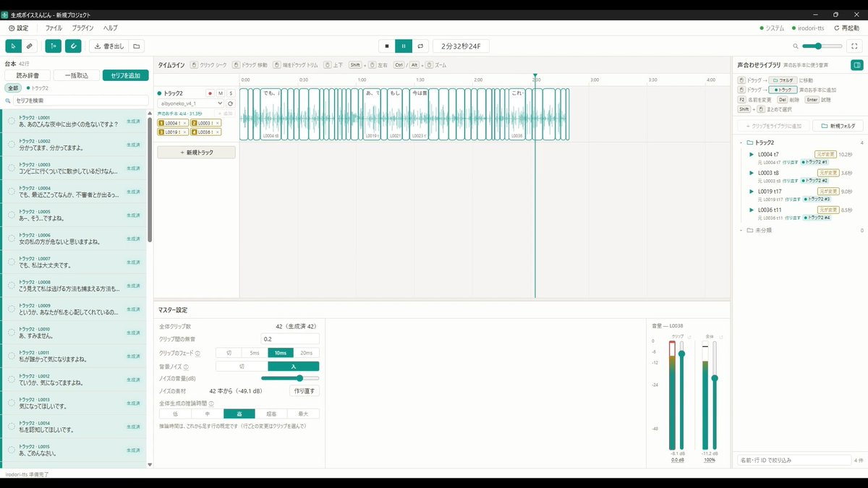Image resolution: width=868 pixels, height=488 pixels.
Task: Arm record on トラック2
Action: coord(210,93)
